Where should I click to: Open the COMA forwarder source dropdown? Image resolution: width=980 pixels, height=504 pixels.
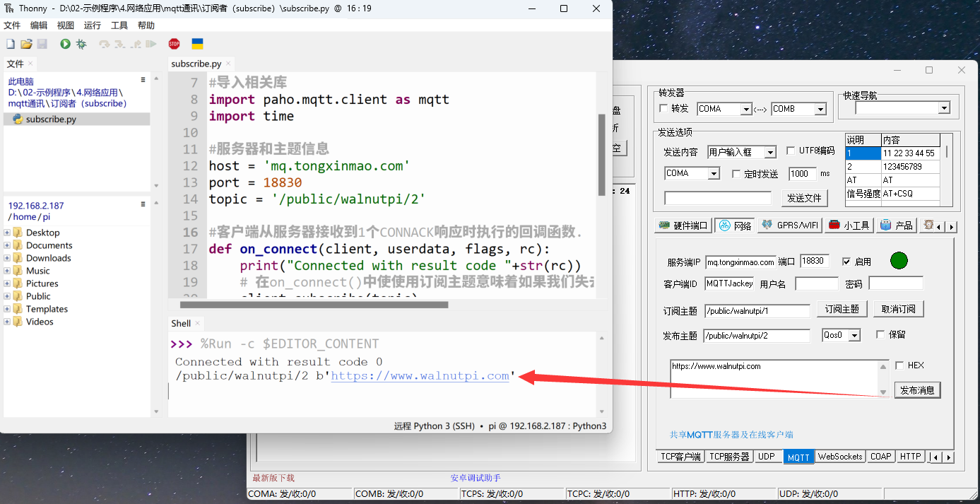(745, 109)
